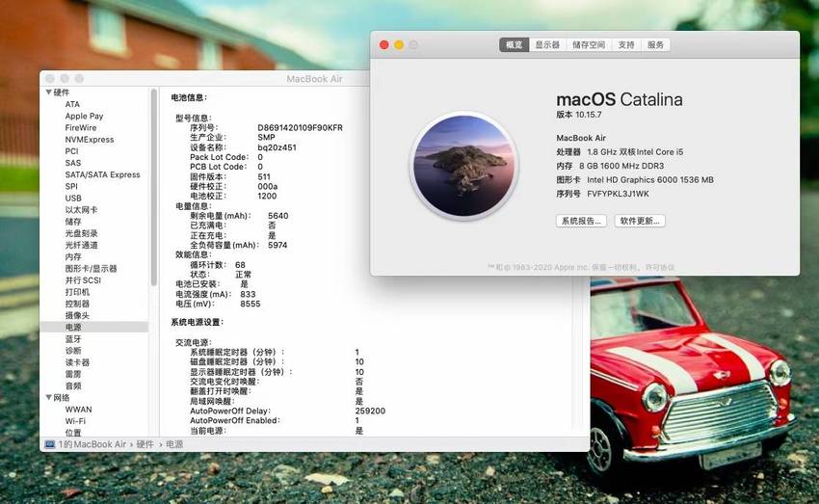
Task: Select 光盘刻录 in the sidebar
Action: [81, 233]
